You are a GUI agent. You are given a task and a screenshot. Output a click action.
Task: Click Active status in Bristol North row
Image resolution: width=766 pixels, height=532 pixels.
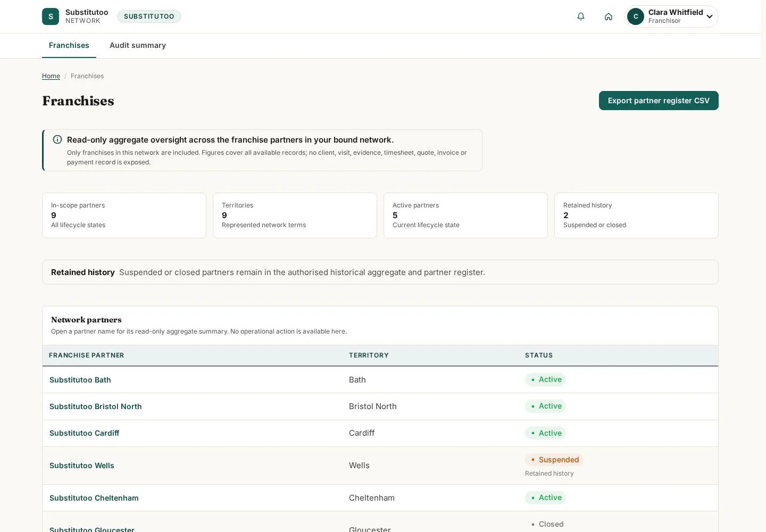pos(545,406)
